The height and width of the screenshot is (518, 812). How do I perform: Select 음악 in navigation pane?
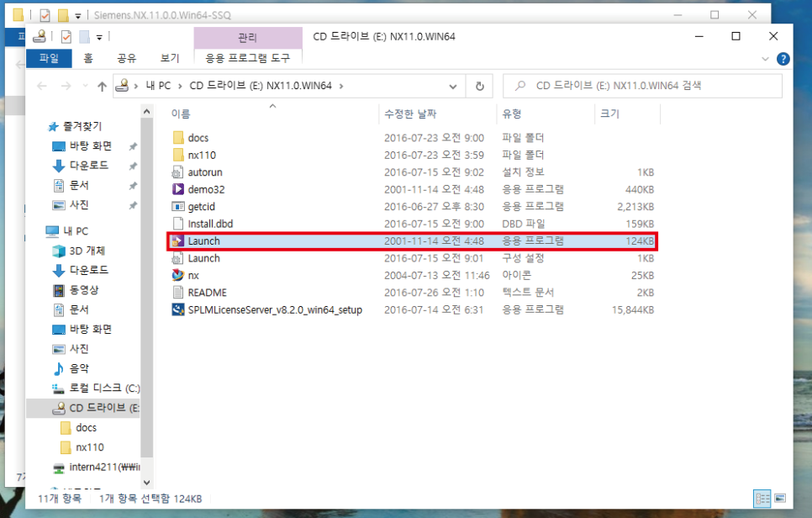79,368
